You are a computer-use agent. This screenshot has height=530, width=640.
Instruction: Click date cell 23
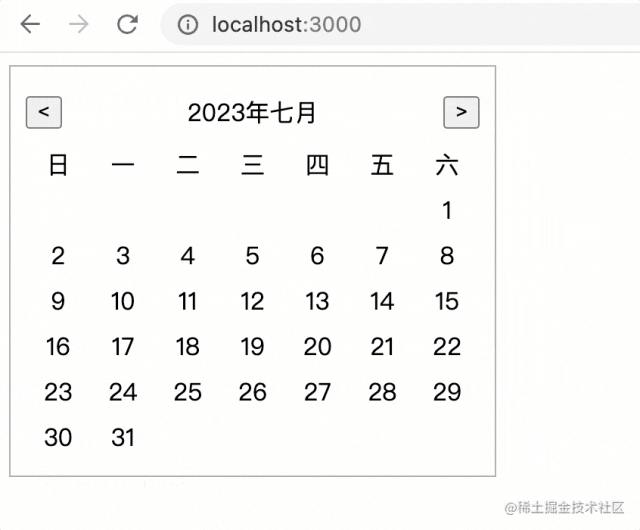click(x=58, y=392)
